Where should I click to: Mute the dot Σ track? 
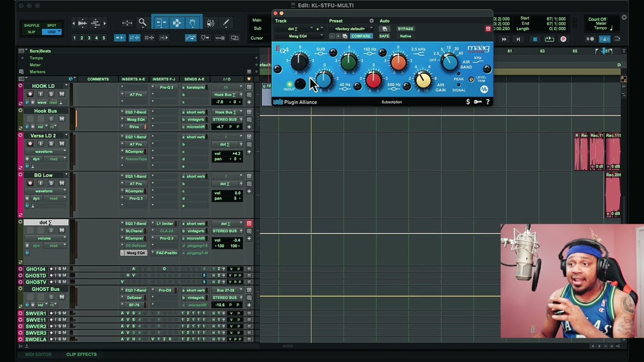click(62, 230)
